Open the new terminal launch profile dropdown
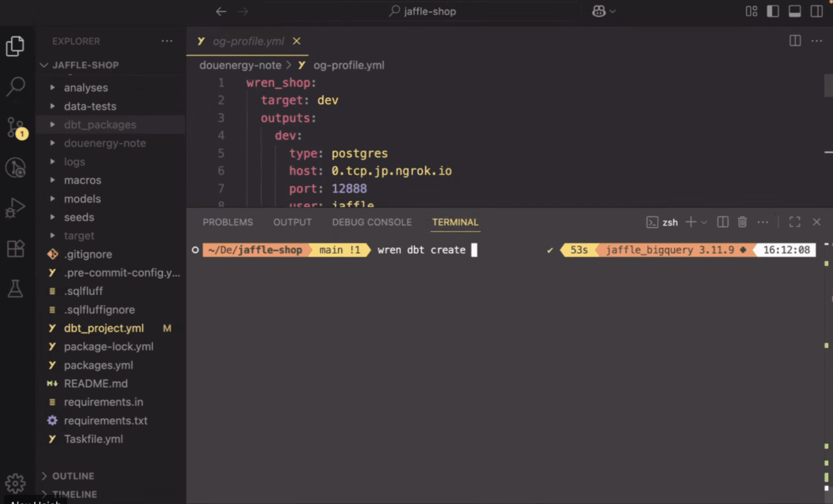Image resolution: width=833 pixels, height=504 pixels. 705,222
